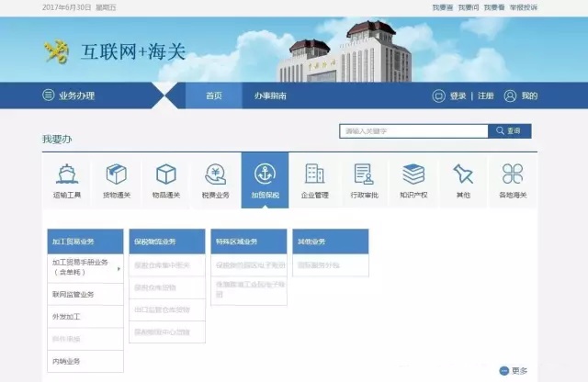
Task: Open the 保税仓库货物 item
Action: [167, 288]
